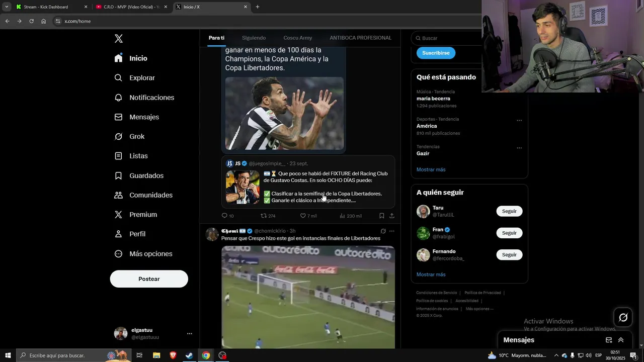Open Política de cookies link

tap(432, 301)
